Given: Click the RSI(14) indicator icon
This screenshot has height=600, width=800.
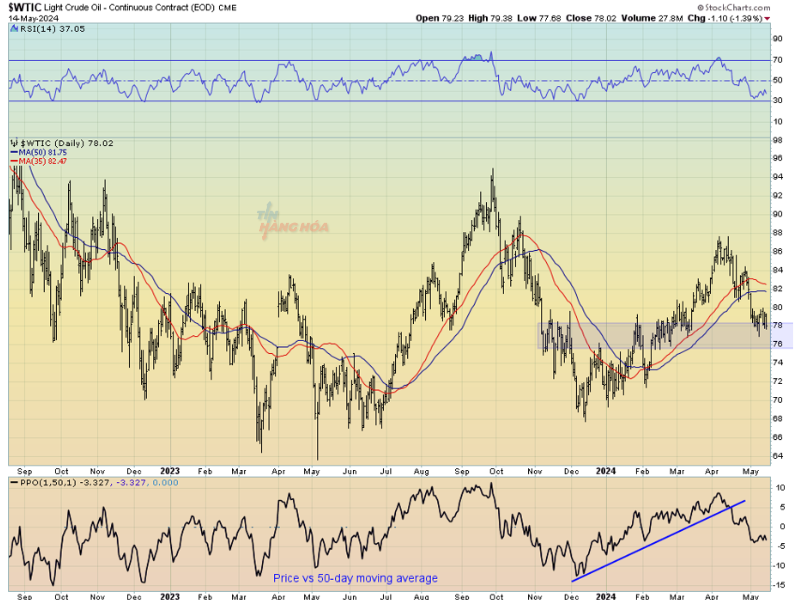Looking at the screenshot, I should 14,29.
